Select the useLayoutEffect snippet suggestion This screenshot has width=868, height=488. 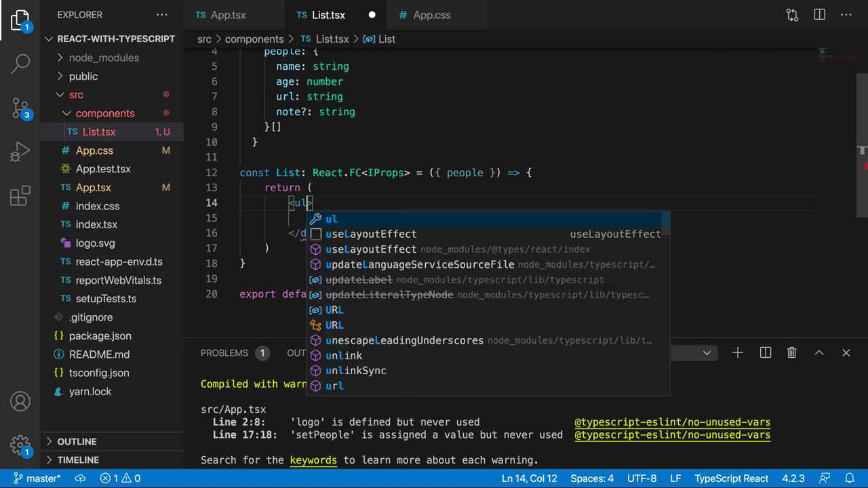coord(488,234)
